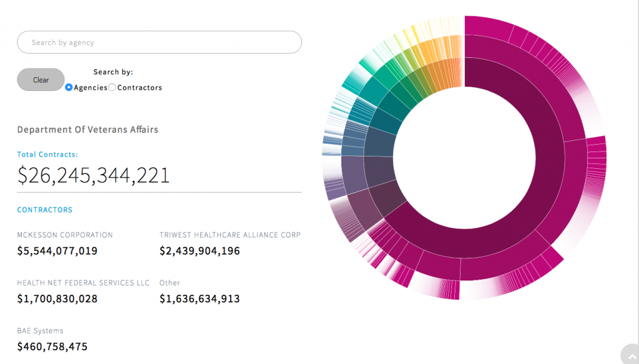This screenshot has width=639, height=364.
Task: Click the BAE Systems contractor entry
Action: pos(40,330)
